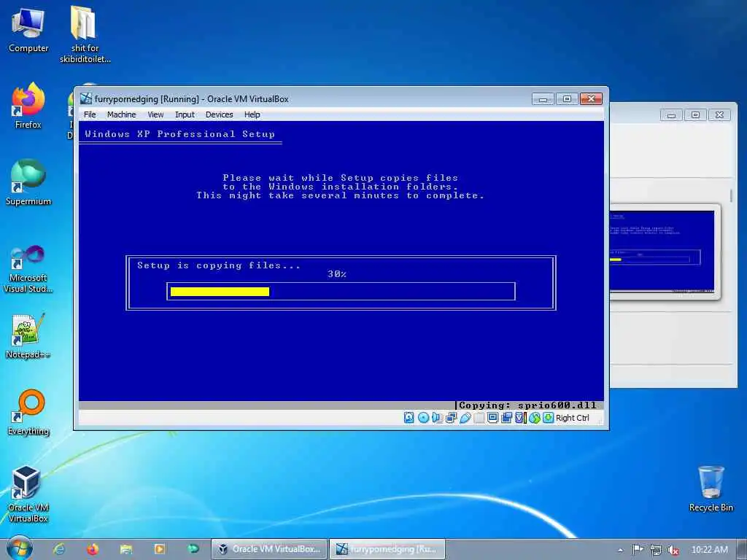Click the VirtualBox icon in VM title bar

point(86,98)
